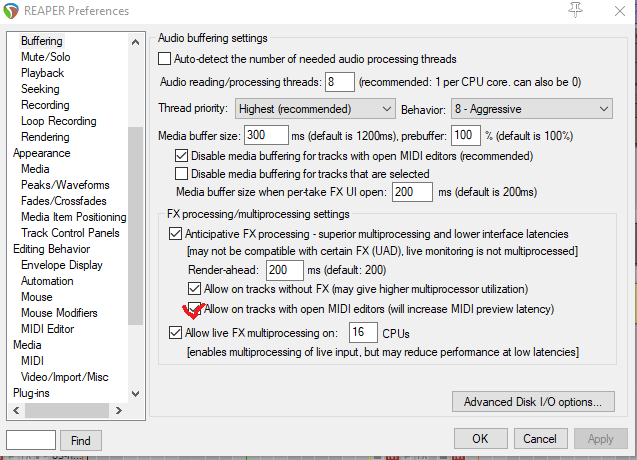Close the REAPER Preferences window
This screenshot has width=637, height=460.
[620, 11]
